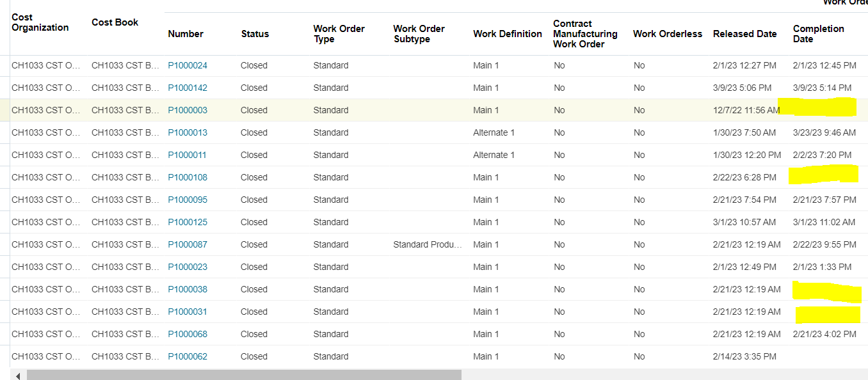Open the highlighted work order P1000003

click(188, 110)
